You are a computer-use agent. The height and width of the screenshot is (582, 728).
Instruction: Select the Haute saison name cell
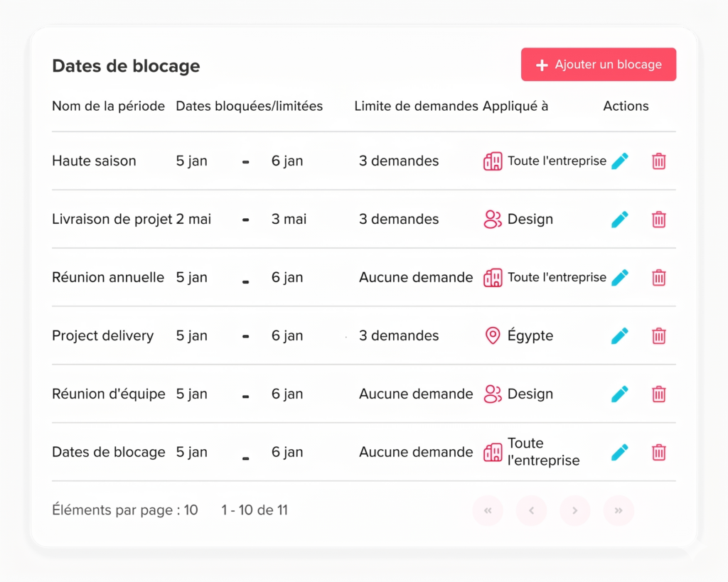(x=94, y=161)
